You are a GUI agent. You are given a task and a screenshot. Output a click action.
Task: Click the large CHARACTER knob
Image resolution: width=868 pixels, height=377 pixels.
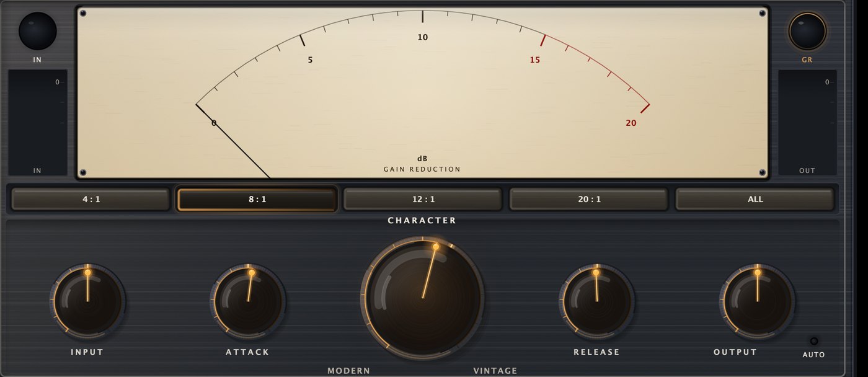click(422, 298)
